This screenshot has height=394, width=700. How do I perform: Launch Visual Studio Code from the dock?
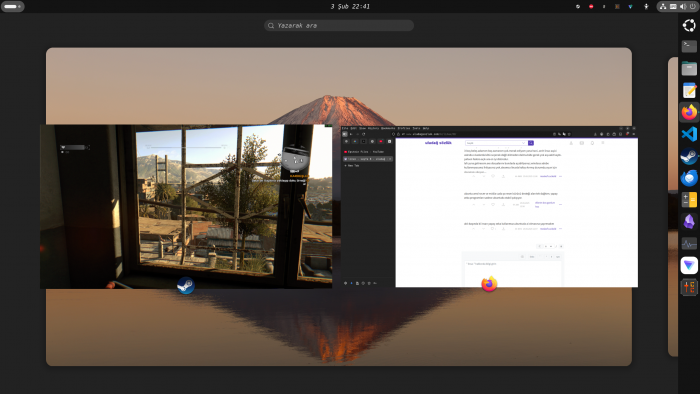coord(689,134)
